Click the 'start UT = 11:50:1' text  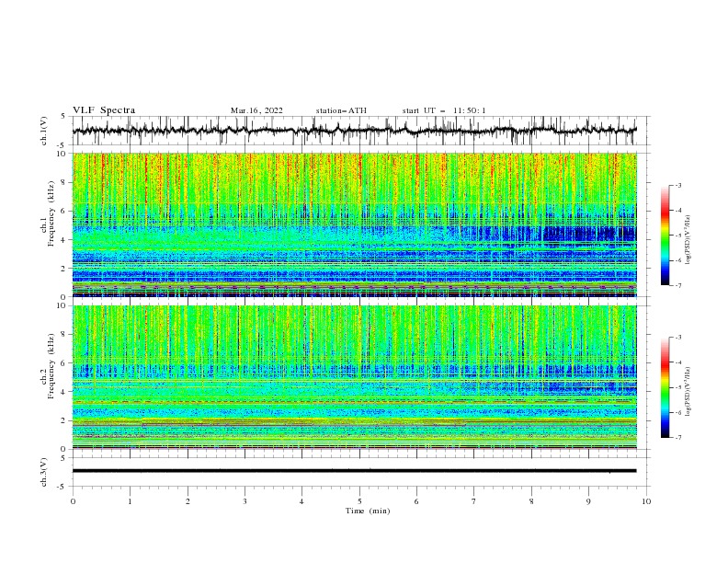(x=444, y=110)
